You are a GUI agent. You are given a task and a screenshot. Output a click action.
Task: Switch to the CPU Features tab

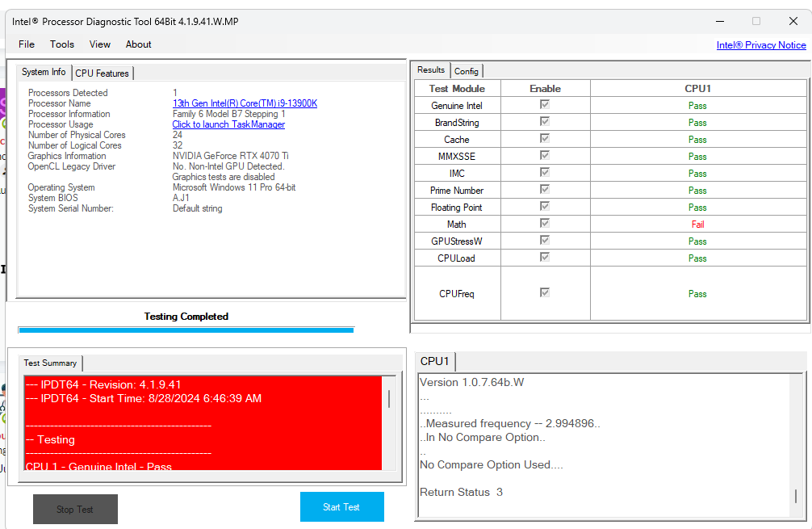[x=102, y=73]
